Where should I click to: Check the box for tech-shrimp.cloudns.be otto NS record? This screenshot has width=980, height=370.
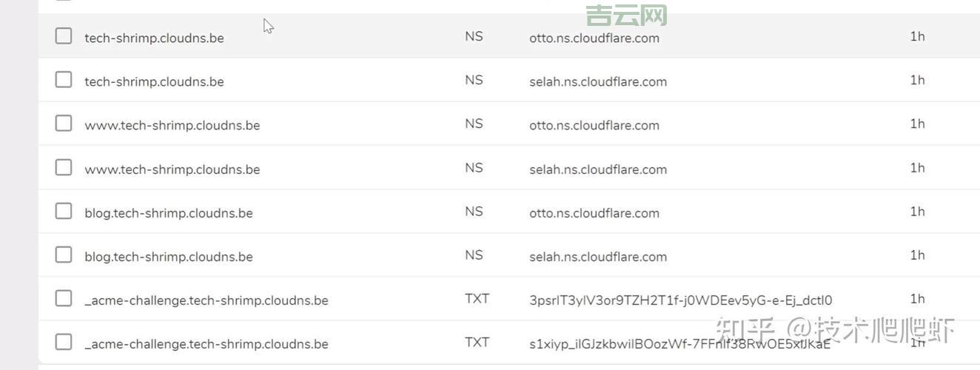pyautogui.click(x=64, y=36)
